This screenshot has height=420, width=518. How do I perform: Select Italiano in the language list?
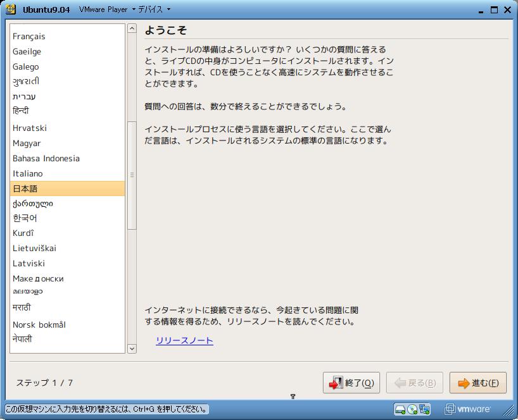tap(67, 173)
